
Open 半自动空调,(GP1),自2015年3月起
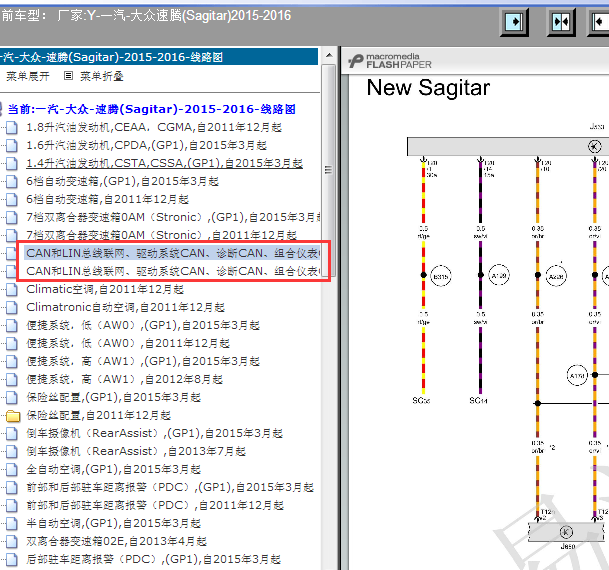(114, 523)
